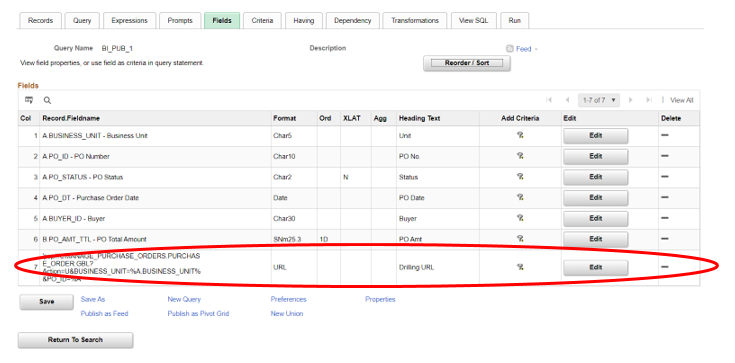Viewport: 735px width, 363px height.
Task: Go to previous page arrow in grid
Action: pos(567,100)
